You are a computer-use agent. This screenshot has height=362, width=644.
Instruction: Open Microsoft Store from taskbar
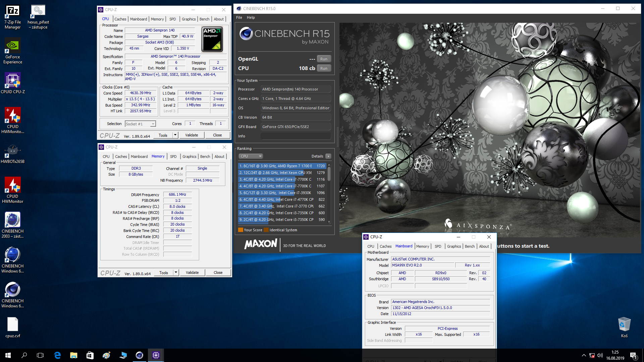point(90,355)
